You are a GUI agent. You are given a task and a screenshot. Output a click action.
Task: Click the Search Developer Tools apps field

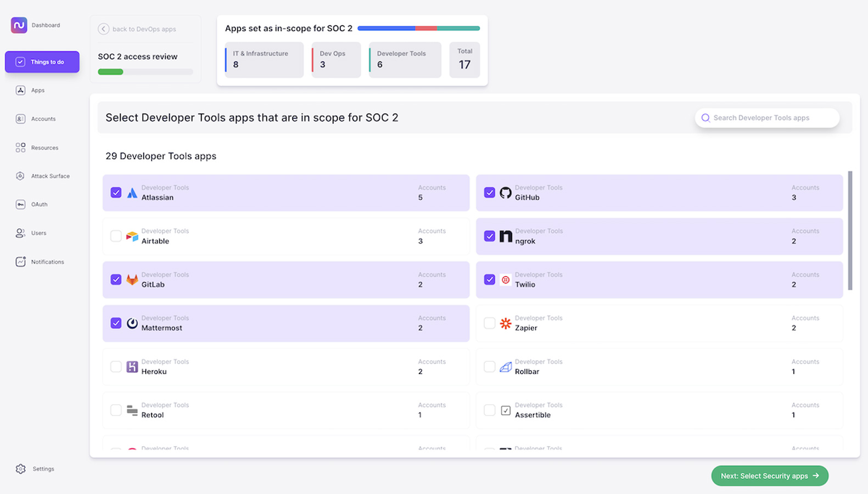[x=767, y=118]
